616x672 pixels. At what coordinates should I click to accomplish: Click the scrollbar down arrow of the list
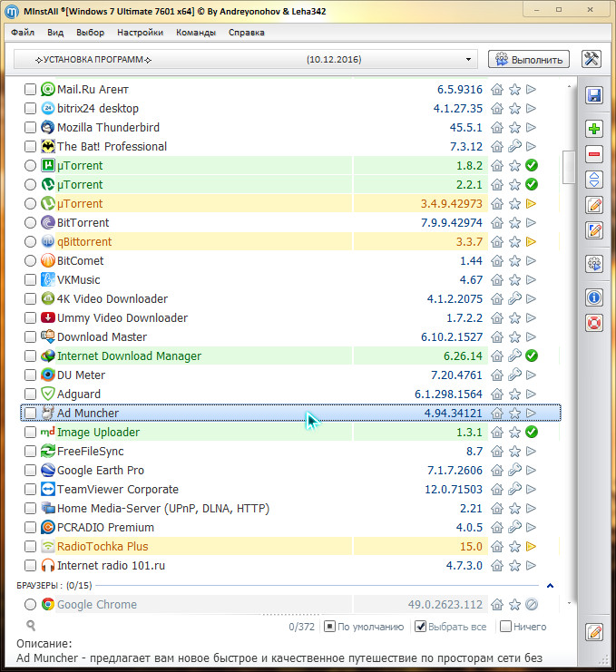(569, 603)
